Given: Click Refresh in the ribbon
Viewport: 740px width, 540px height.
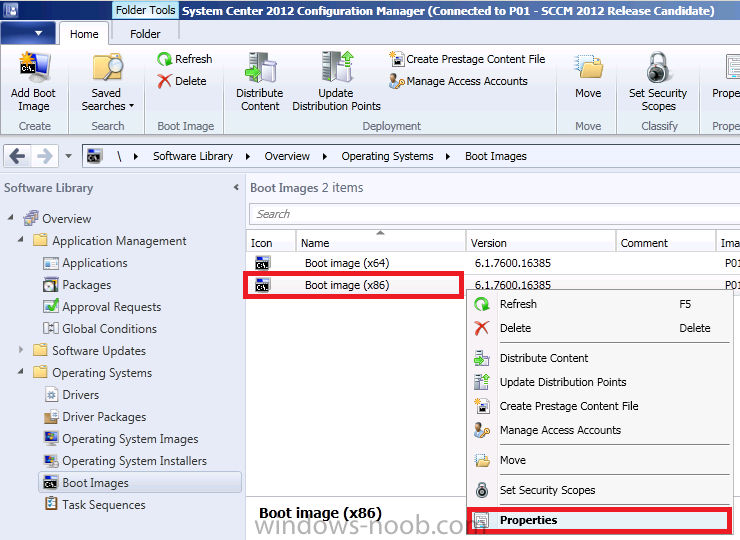Looking at the screenshot, I should 185,59.
